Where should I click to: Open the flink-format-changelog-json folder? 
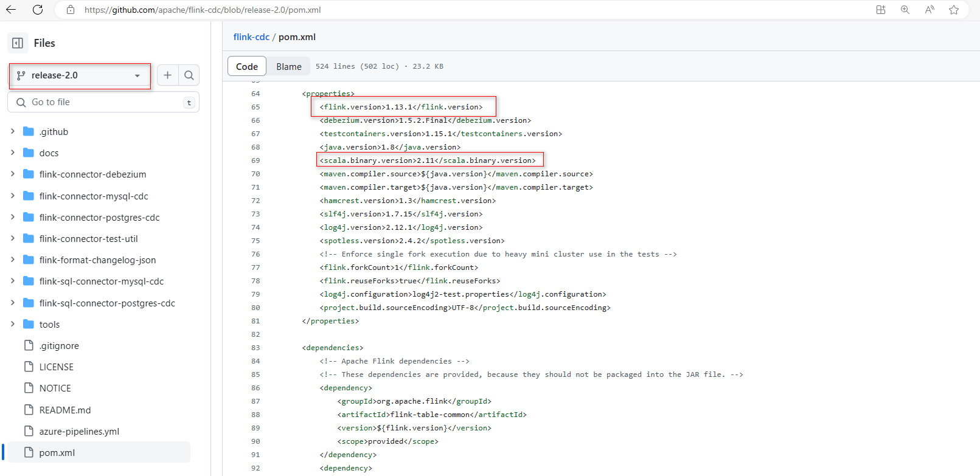pyautogui.click(x=97, y=260)
